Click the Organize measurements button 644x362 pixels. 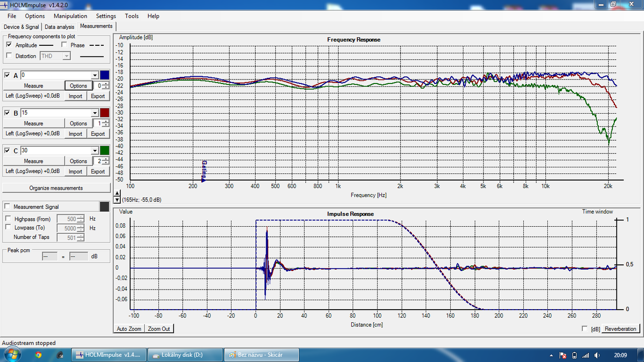tap(56, 188)
